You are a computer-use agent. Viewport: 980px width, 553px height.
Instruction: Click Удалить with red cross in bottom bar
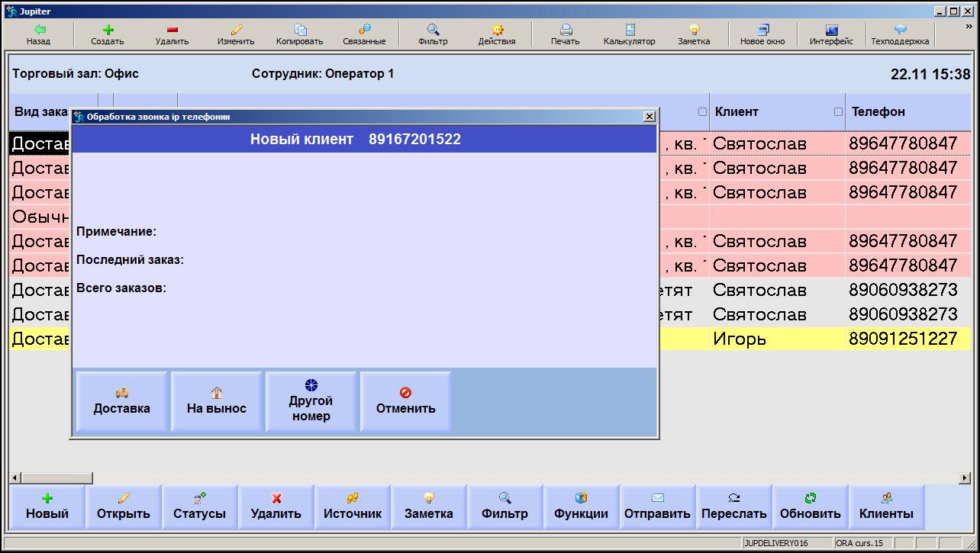276,506
